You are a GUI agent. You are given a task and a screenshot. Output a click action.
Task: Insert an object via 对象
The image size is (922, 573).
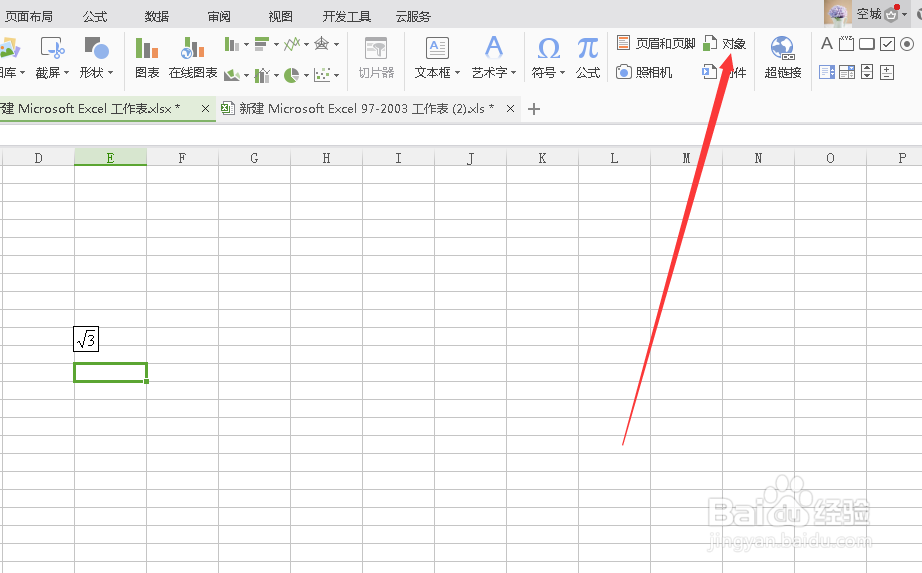(x=724, y=44)
